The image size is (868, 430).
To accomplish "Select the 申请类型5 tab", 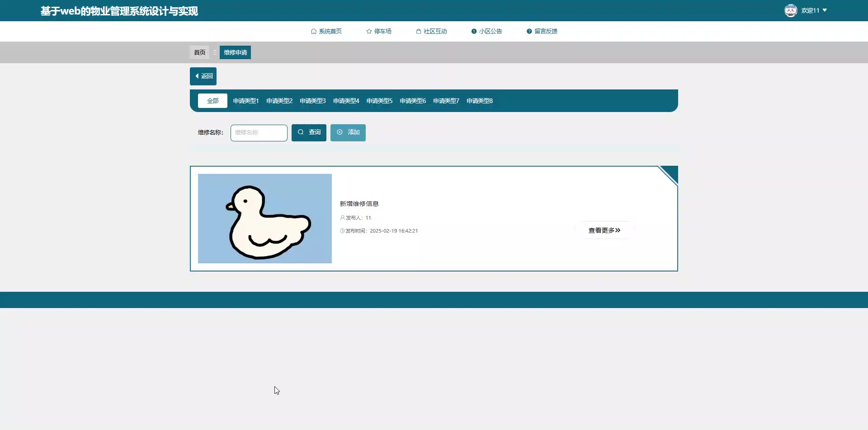I will click(380, 101).
